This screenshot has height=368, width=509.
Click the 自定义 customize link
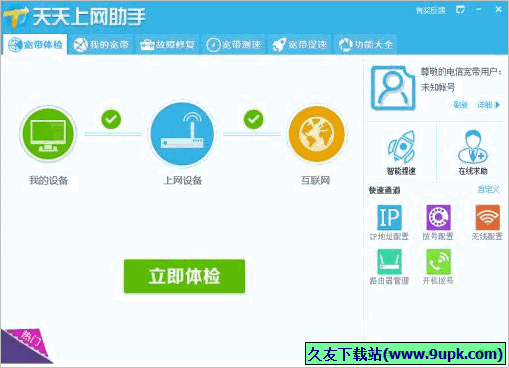point(488,190)
